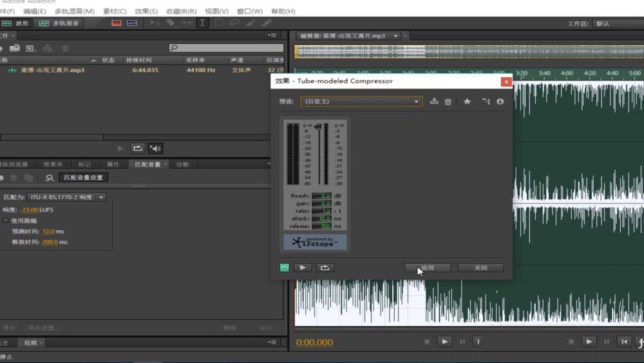Click the scan magnifier icon in Match Volume panel
The width and height of the screenshot is (644, 363).
(x=50, y=177)
